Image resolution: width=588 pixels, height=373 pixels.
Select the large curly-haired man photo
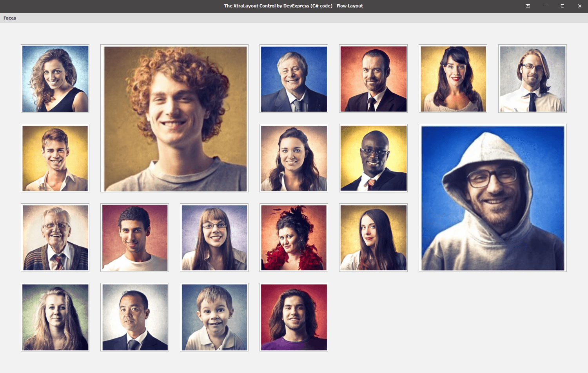[x=174, y=118]
